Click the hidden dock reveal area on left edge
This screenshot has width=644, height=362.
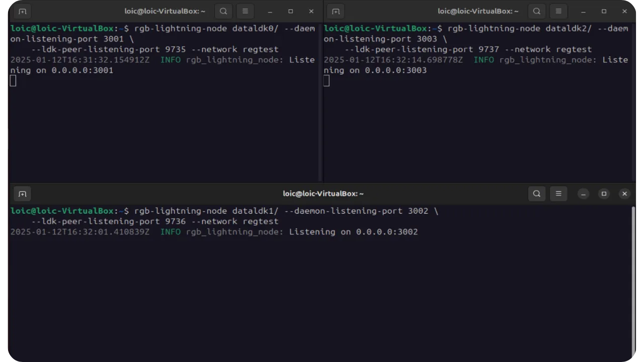click(7, 139)
